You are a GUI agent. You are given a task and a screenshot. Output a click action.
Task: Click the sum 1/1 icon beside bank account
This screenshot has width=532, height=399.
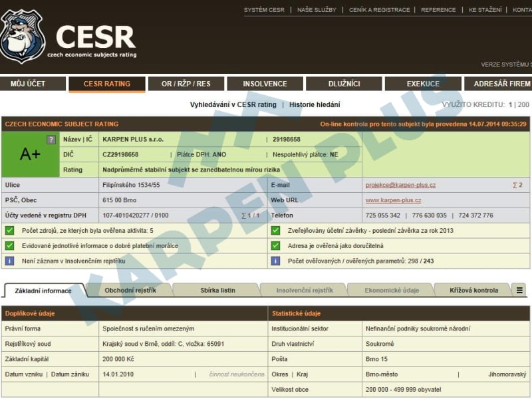(251, 215)
